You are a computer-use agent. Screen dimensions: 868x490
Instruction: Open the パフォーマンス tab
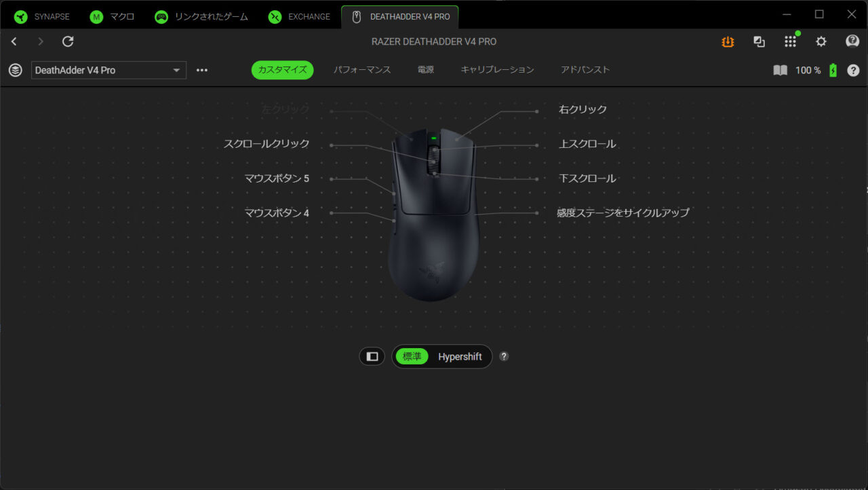click(x=362, y=70)
